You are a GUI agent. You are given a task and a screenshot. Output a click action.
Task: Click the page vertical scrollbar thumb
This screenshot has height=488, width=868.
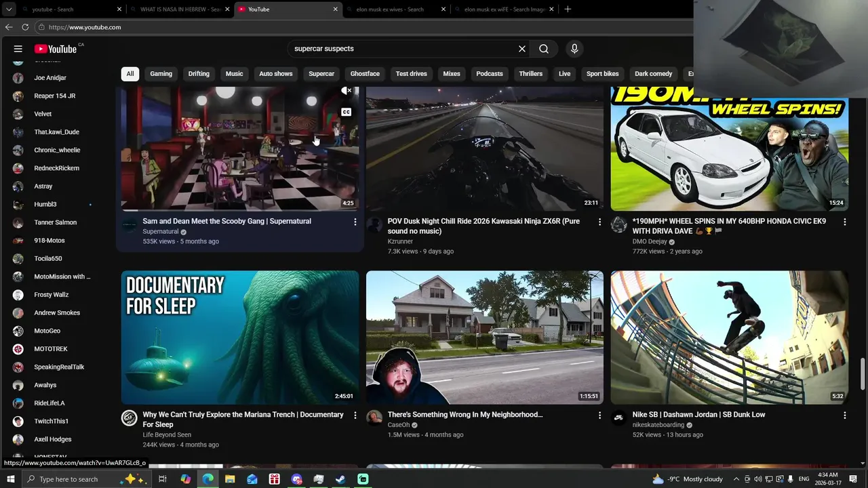(x=863, y=375)
